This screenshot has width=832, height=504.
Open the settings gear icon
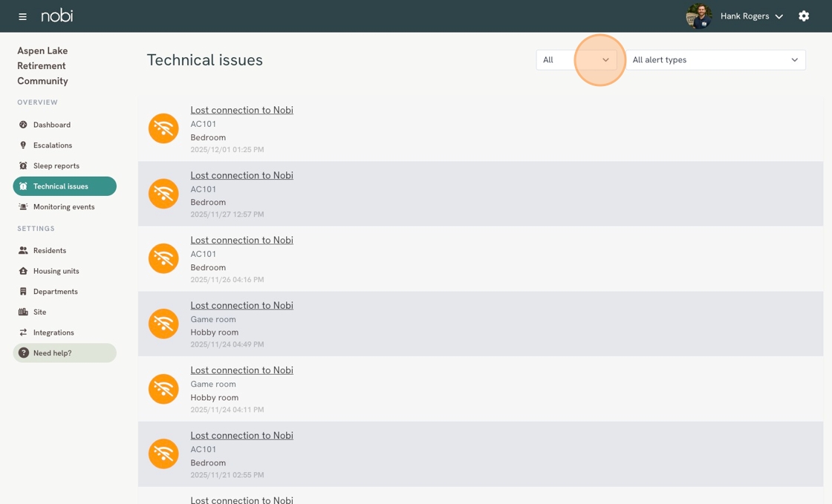click(x=804, y=16)
